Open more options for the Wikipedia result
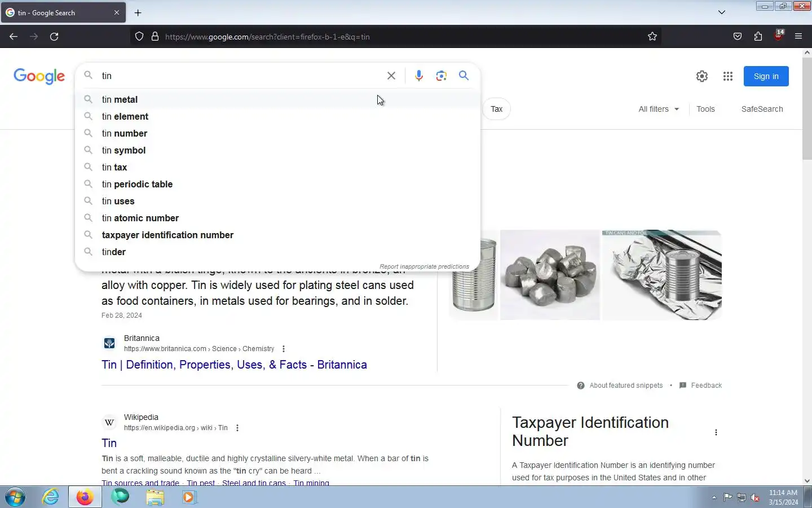Image resolution: width=812 pixels, height=508 pixels. [237, 428]
